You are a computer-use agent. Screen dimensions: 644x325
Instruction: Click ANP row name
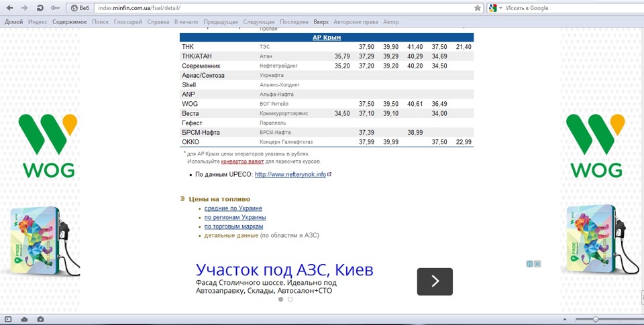(188, 94)
